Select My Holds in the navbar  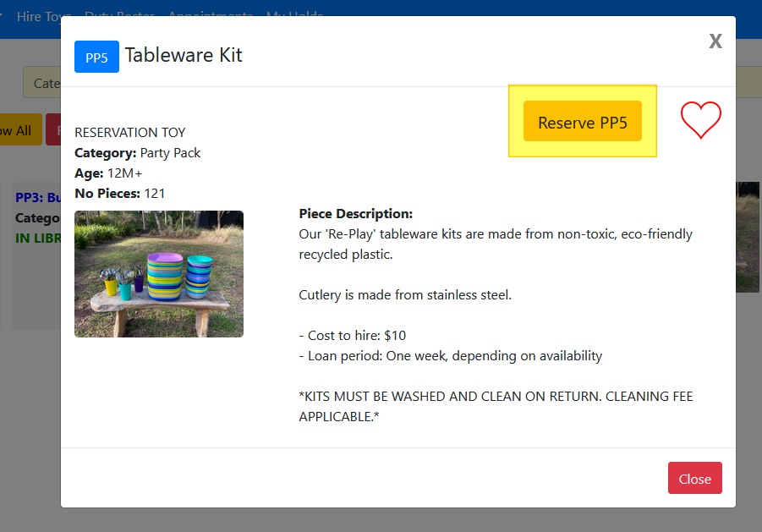pyautogui.click(x=294, y=15)
